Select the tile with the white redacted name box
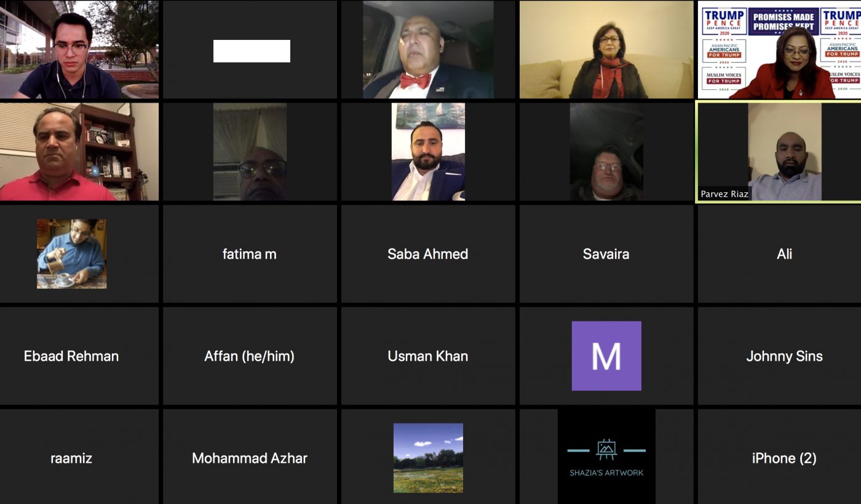This screenshot has height=504, width=861. tap(250, 50)
